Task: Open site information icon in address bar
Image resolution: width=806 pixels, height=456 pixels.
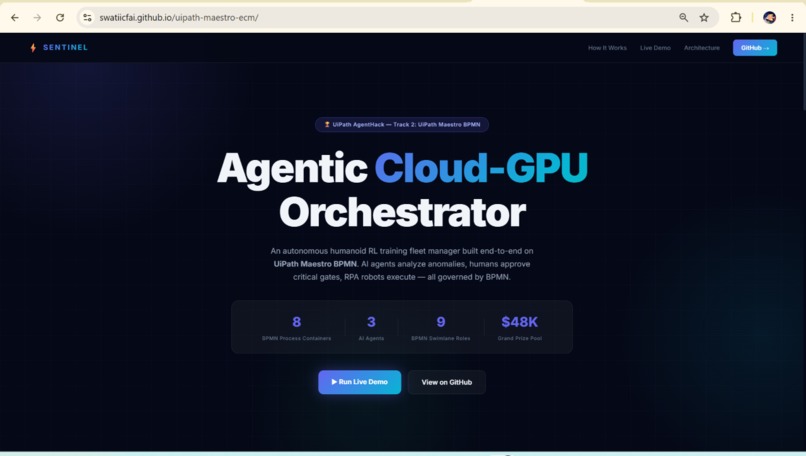Action: pyautogui.click(x=87, y=17)
